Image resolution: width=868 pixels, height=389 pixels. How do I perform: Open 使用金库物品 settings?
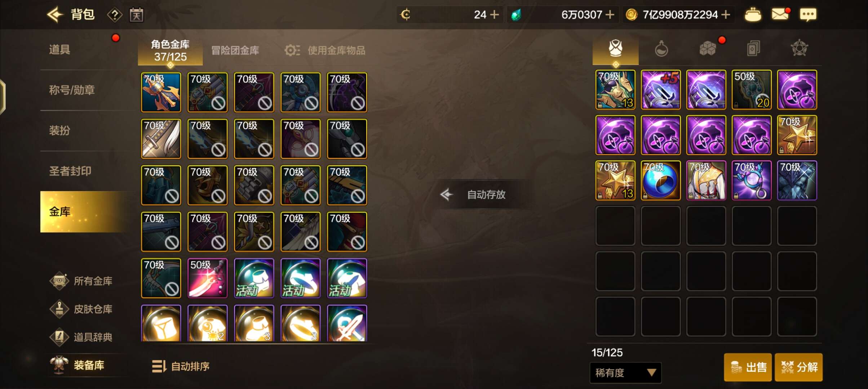tap(325, 50)
